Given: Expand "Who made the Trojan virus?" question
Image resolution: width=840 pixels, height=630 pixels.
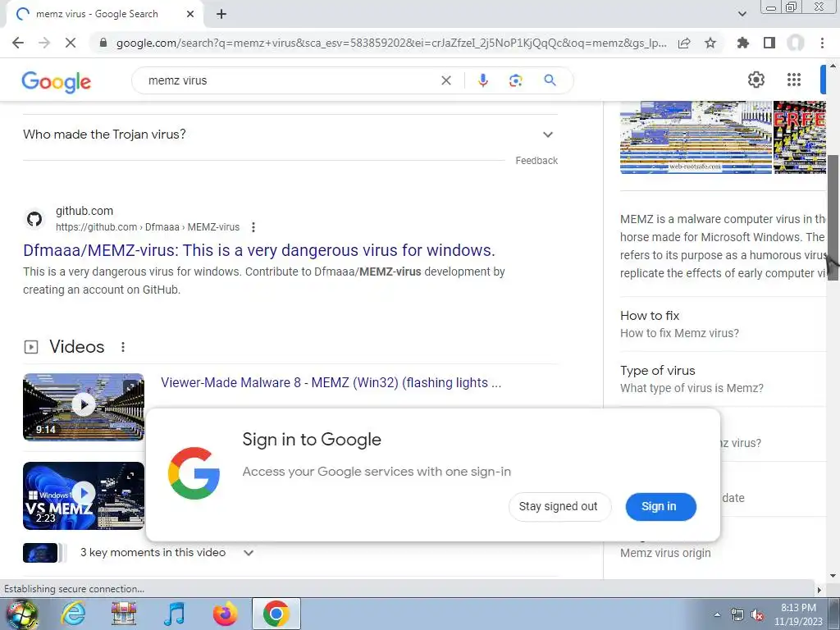Looking at the screenshot, I should point(290,135).
